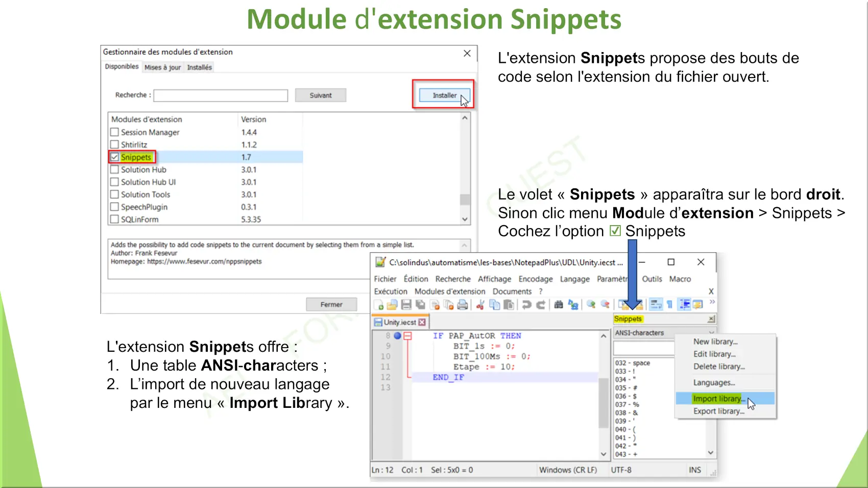This screenshot has width=868, height=488.
Task: Close the Snippets panel with its X
Action: [711, 319]
